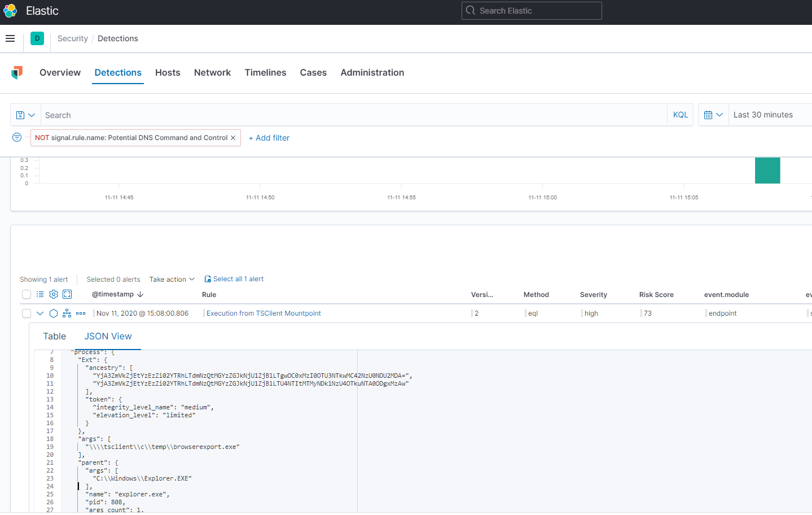Open the alerts table gear settings icon
The image size is (812, 515).
pyautogui.click(x=53, y=294)
